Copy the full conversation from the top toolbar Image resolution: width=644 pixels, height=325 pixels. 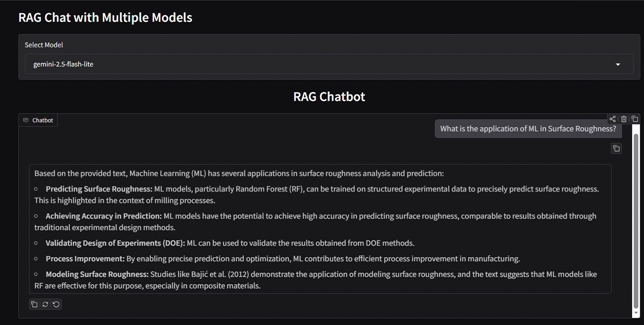click(635, 119)
